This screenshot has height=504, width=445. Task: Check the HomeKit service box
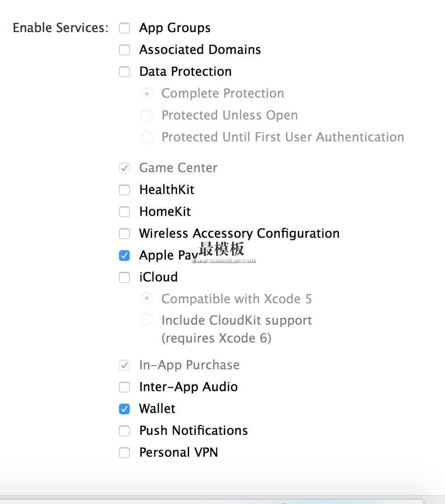click(124, 212)
